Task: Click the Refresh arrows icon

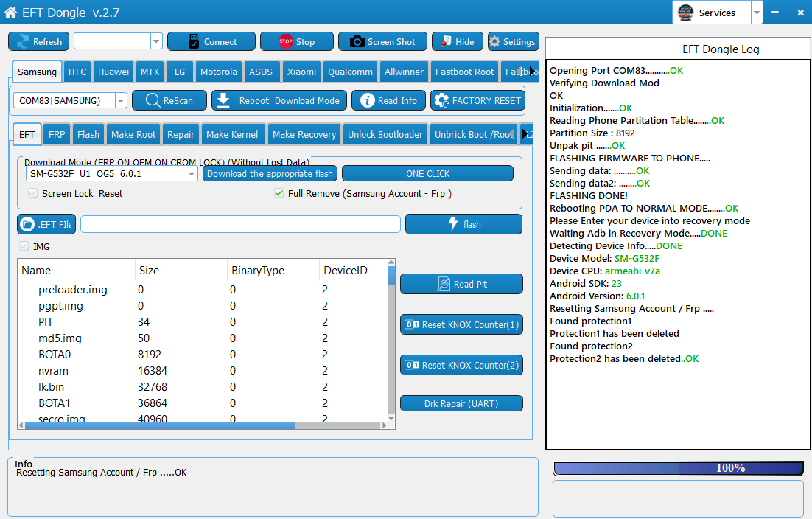Action: [22, 41]
